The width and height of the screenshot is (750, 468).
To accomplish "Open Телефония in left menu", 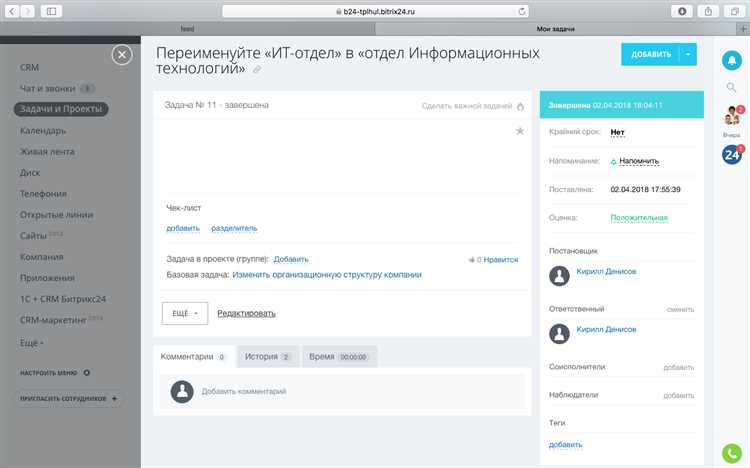I will [43, 194].
